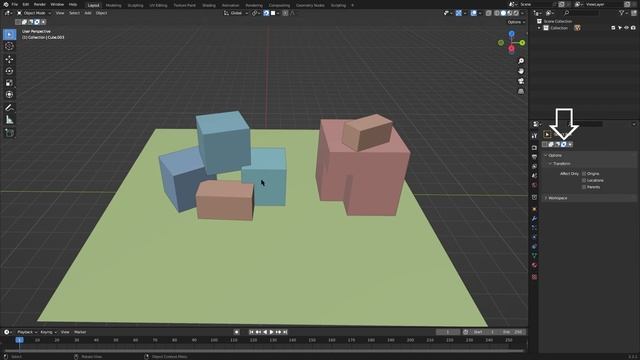Screen dimensions: 640x360
Task: Click the zoom magnifier icon in the viewport
Action: click(521, 61)
